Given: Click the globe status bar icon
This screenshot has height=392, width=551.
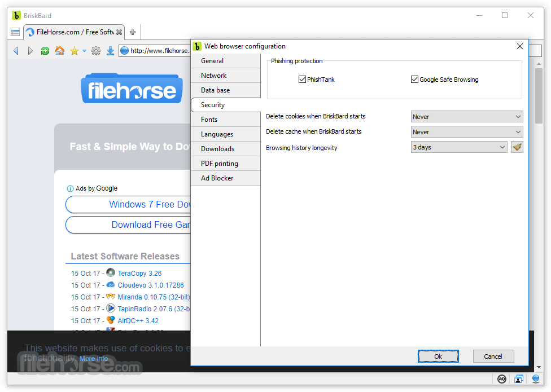Looking at the screenshot, I should (536, 378).
